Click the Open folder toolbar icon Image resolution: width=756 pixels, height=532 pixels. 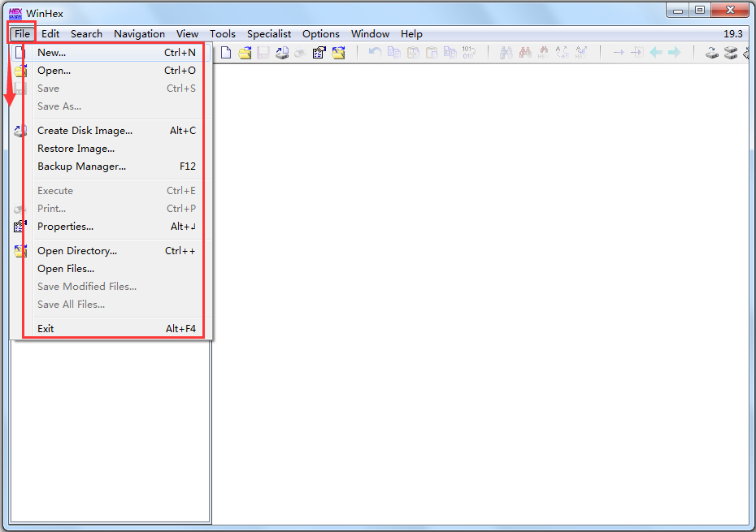245,53
